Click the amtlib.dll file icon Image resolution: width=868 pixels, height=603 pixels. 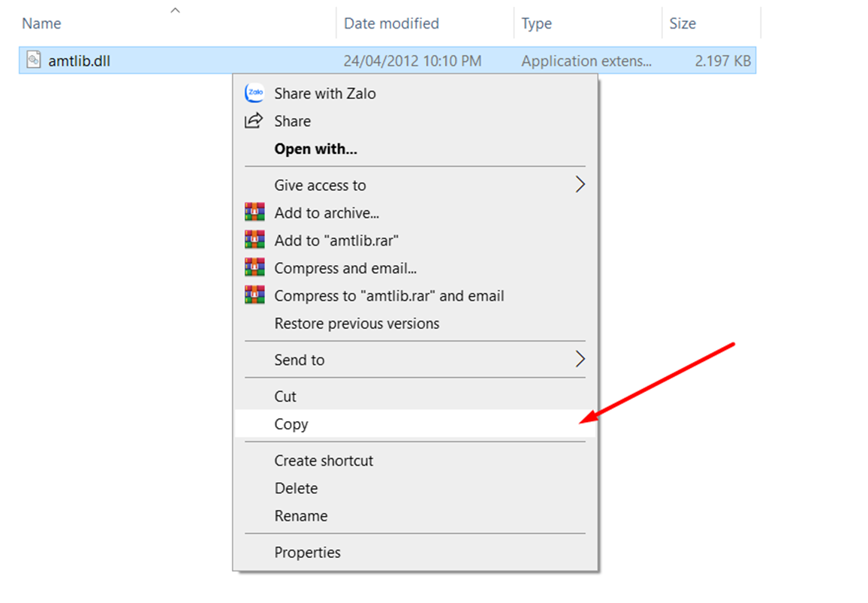point(34,60)
